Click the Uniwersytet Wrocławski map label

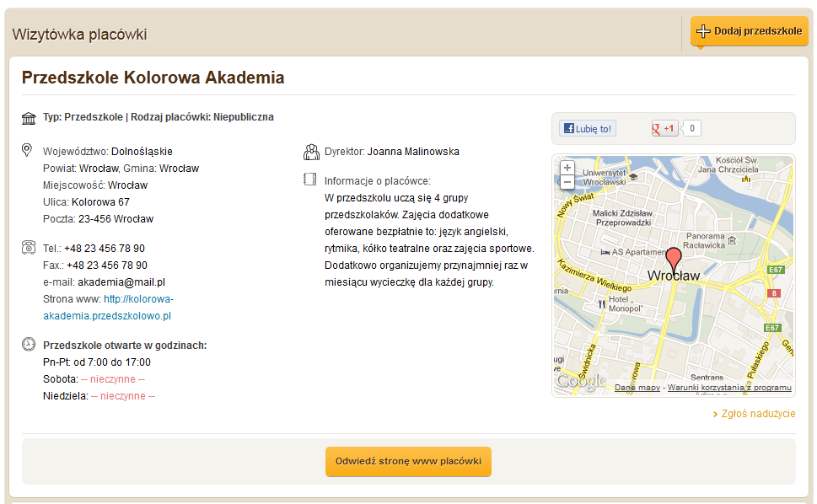click(x=605, y=177)
